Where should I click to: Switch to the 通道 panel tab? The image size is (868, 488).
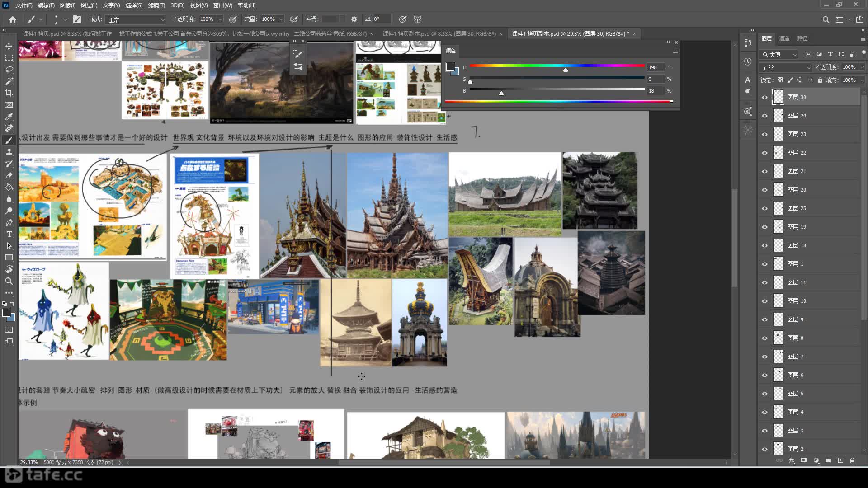coord(784,38)
